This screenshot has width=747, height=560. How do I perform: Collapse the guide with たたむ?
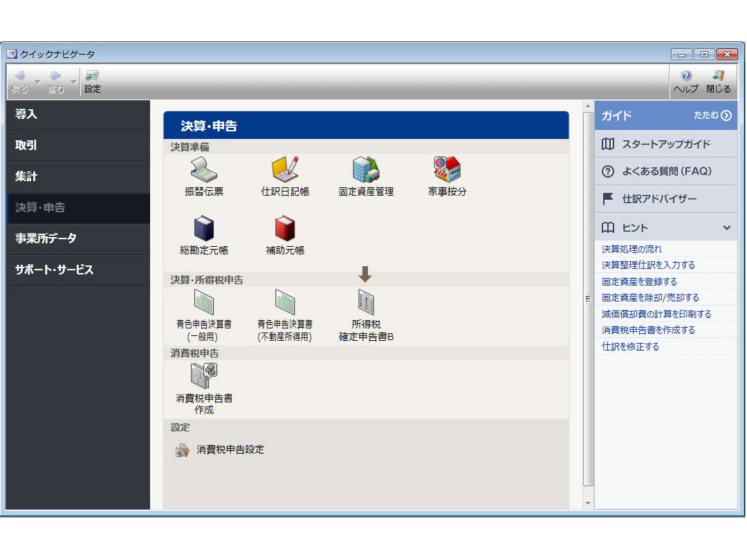(x=712, y=115)
